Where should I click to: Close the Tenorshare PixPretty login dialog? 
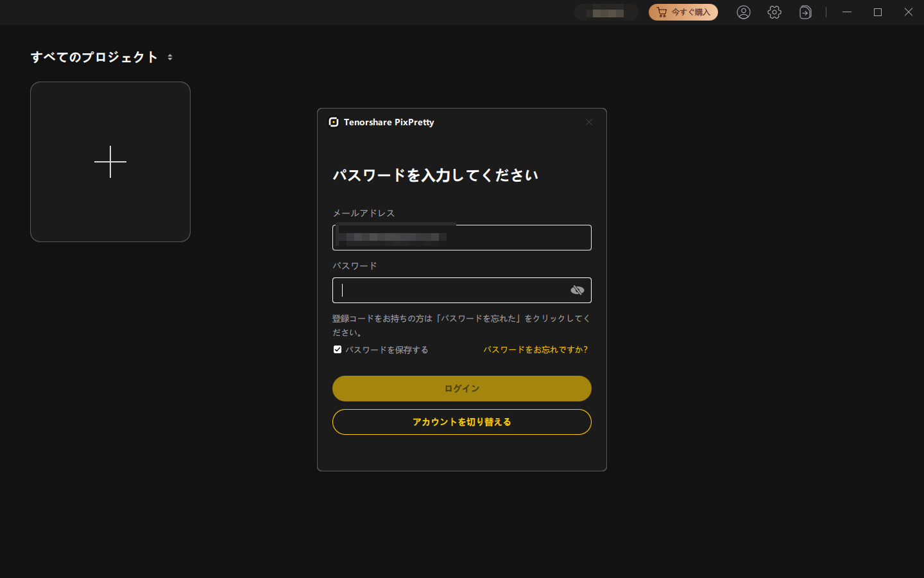point(589,122)
